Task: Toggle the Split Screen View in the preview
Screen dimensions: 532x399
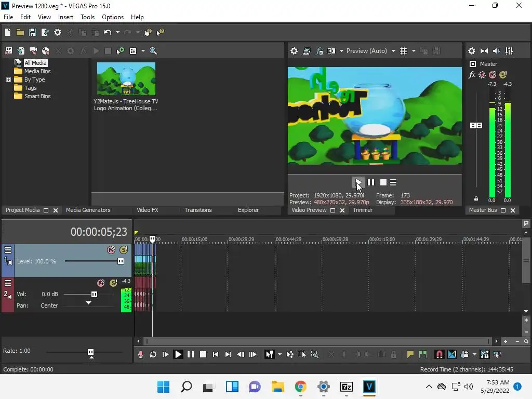Action: [x=331, y=51]
